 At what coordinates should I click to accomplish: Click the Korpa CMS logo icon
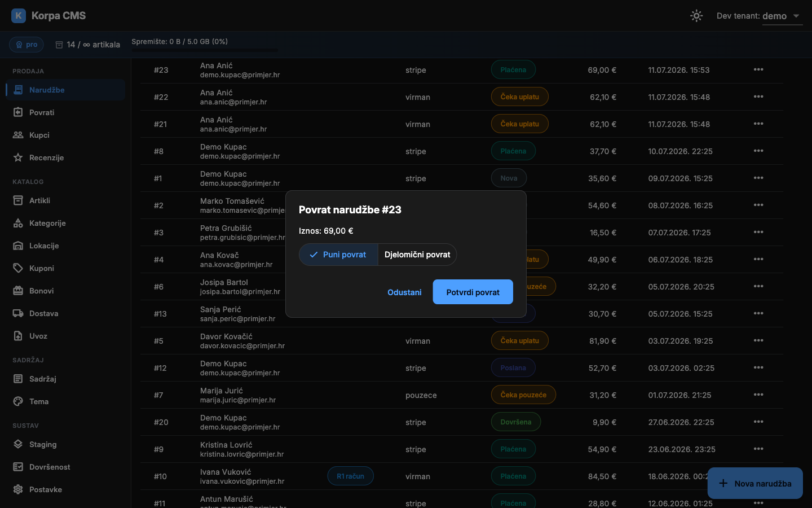click(x=19, y=16)
